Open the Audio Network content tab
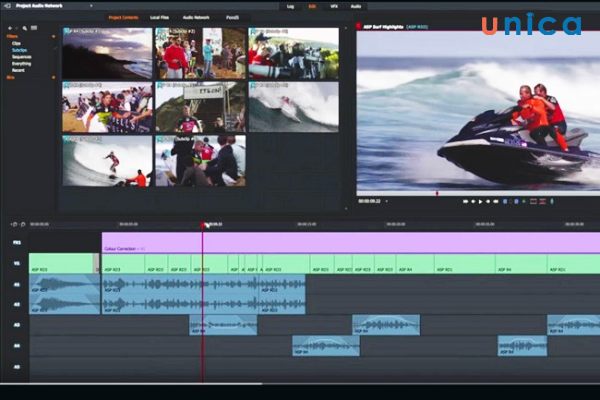The width and height of the screenshot is (600, 400). (x=196, y=18)
